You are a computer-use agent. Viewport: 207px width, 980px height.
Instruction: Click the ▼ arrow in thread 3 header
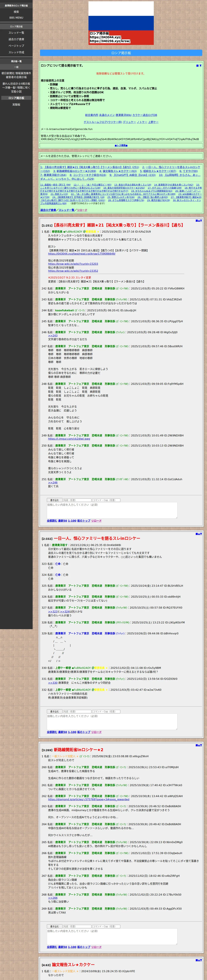coord(201,745)
